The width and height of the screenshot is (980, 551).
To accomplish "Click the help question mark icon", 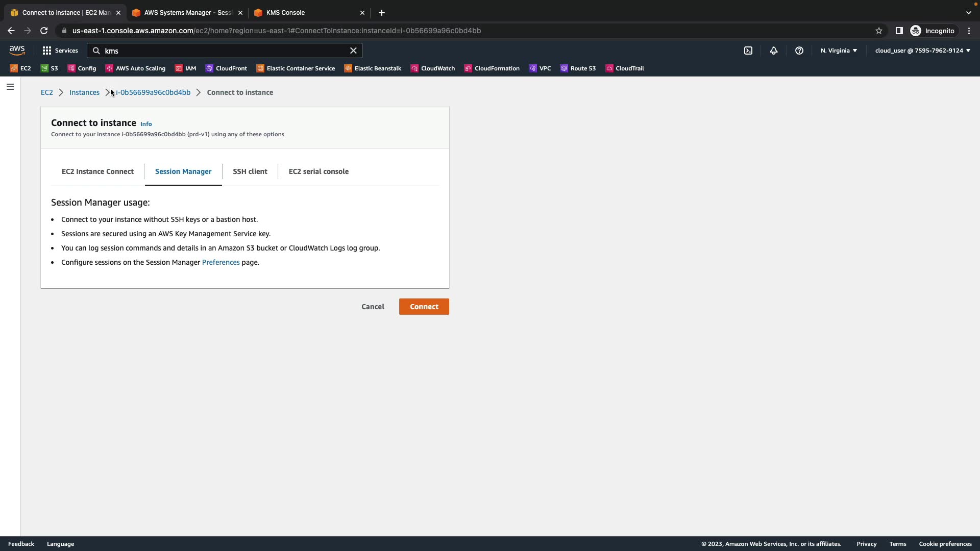I will pos(799,51).
